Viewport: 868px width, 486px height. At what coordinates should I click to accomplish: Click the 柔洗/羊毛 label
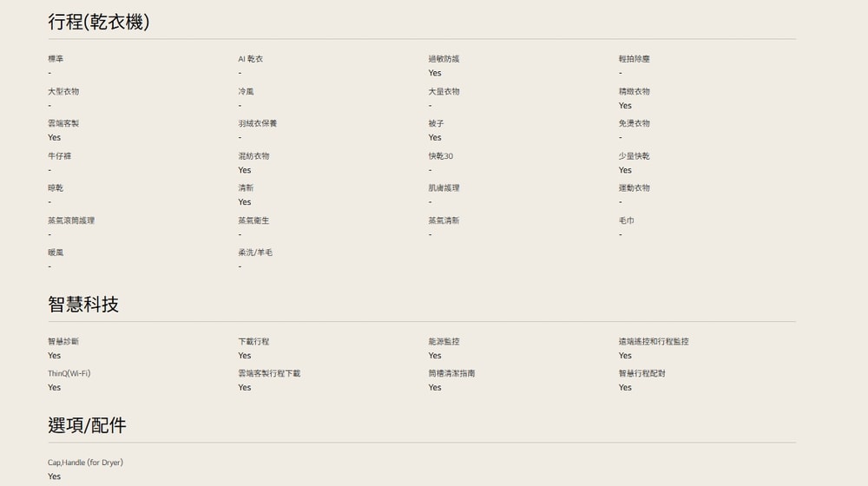(x=255, y=253)
